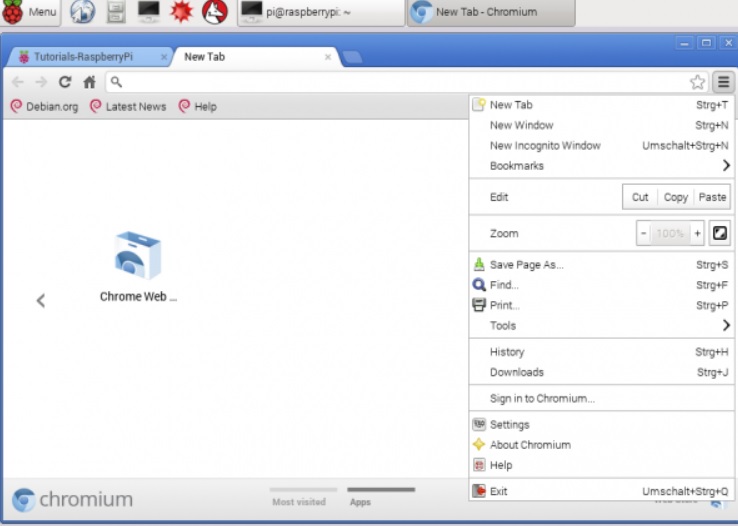The image size is (738, 526).
Task: Go back with the back arrow
Action: pos(18,82)
